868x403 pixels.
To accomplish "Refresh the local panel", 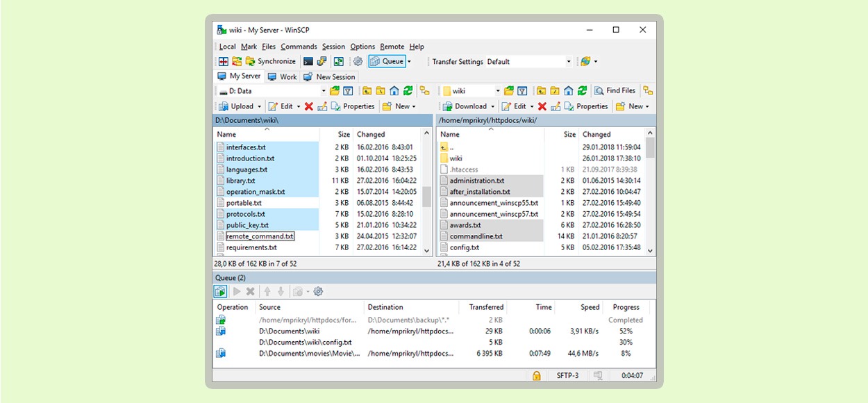I will tap(408, 91).
